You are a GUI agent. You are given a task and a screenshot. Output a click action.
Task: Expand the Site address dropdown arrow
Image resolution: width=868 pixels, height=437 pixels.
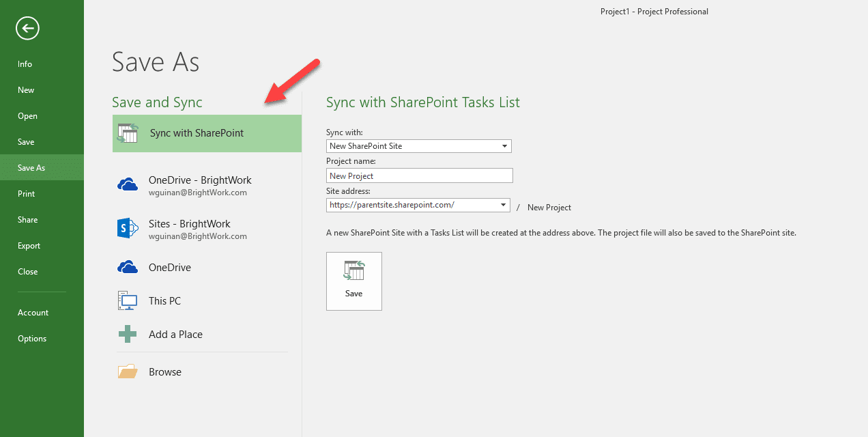504,205
